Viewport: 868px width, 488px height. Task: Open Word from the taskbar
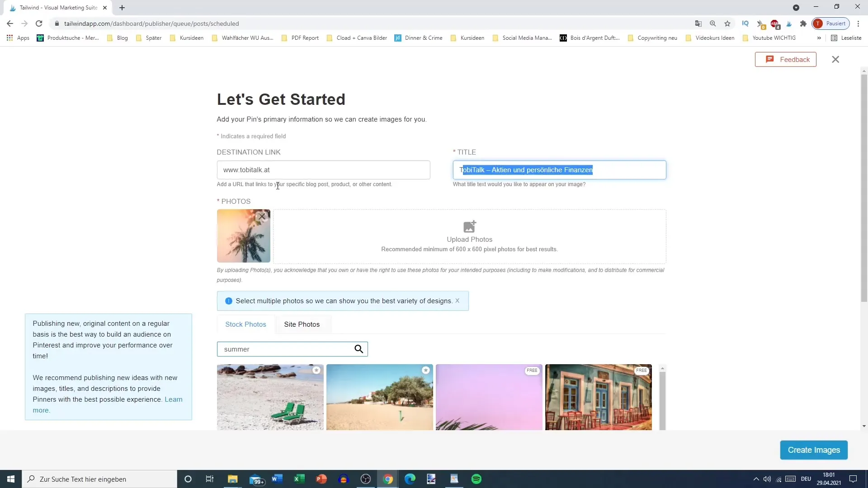coord(277,479)
